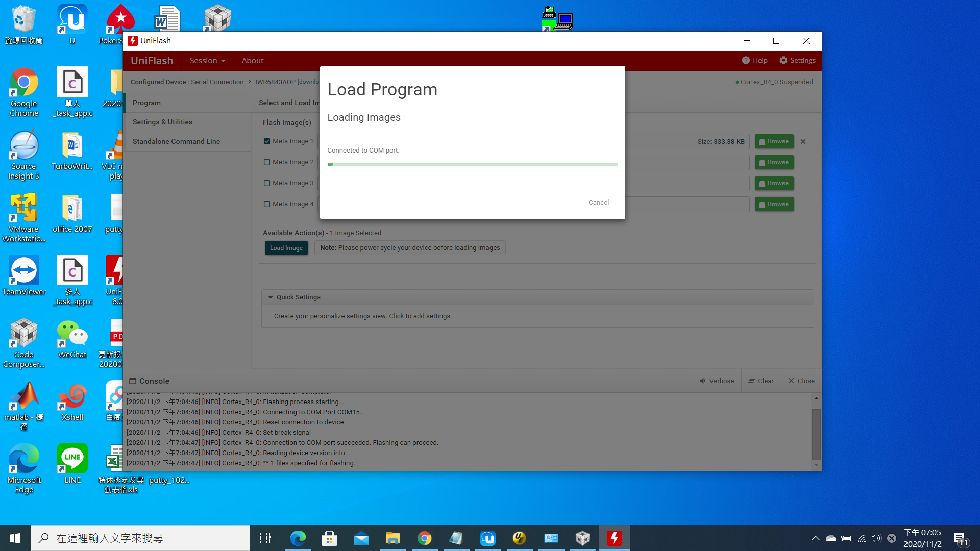Click the loading progress bar
This screenshot has height=551, width=980.
(472, 164)
